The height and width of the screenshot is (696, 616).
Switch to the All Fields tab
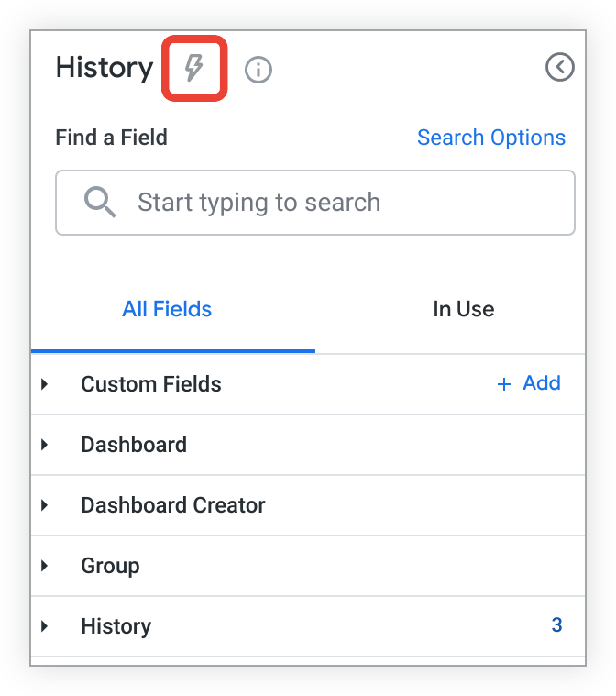[x=167, y=309]
